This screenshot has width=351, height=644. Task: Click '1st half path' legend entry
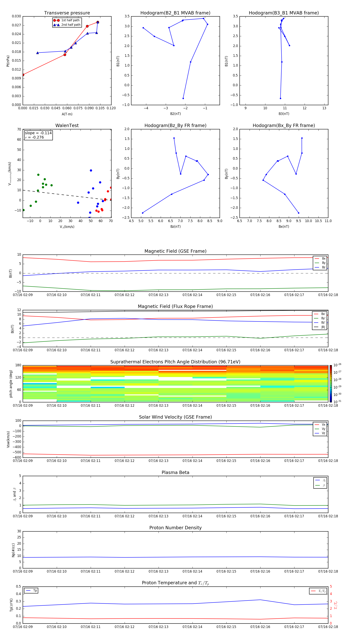click(66, 20)
